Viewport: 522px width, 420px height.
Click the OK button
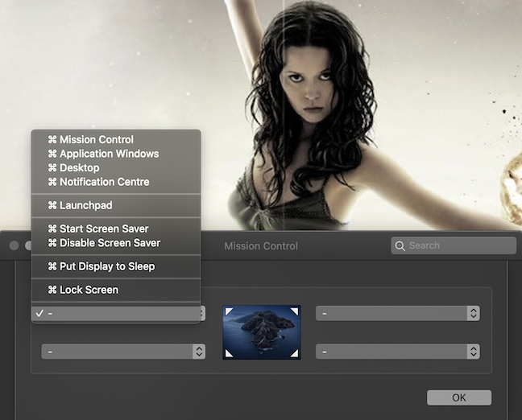(459, 397)
